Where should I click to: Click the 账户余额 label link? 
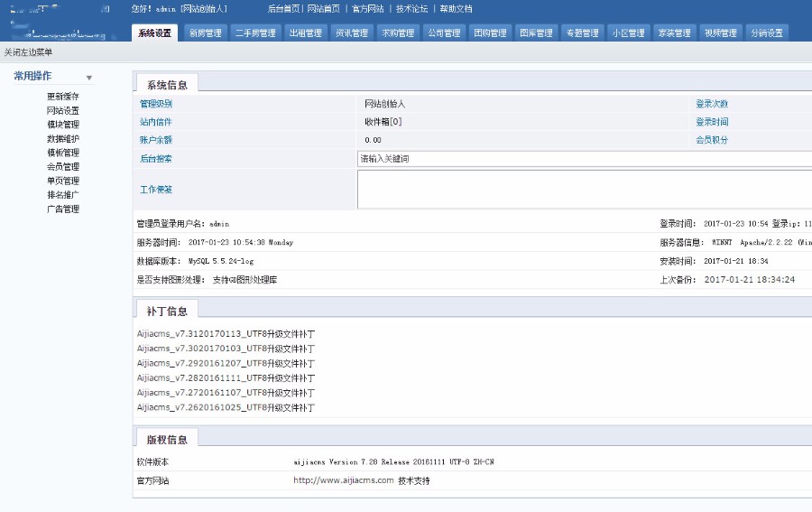pos(156,140)
